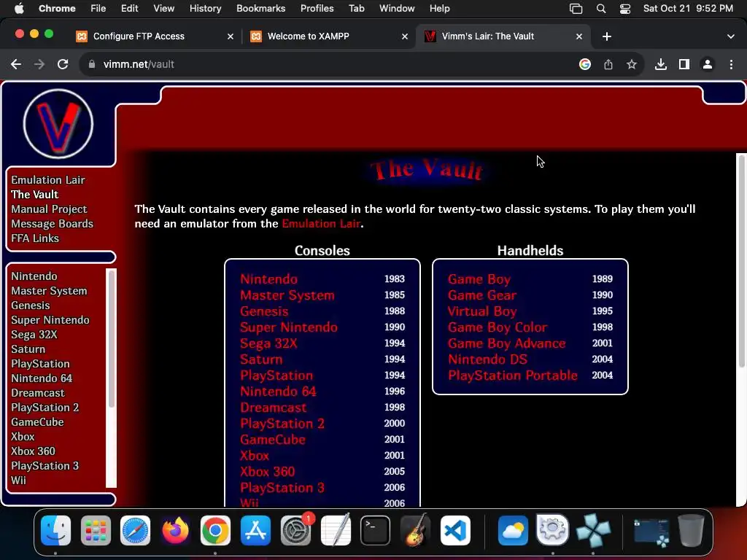The height and width of the screenshot is (560, 747).
Task: Open the share icon in address bar
Action: coord(608,64)
